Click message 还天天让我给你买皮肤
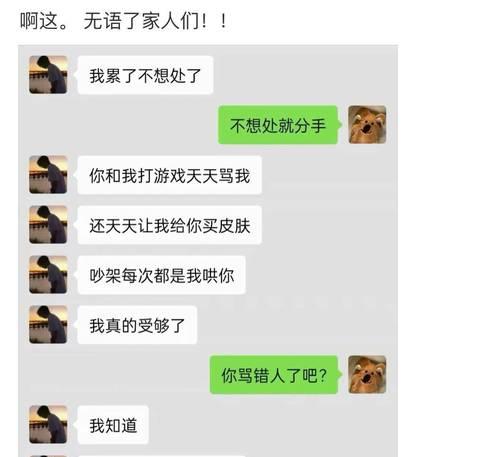Image resolution: width=500 pixels, height=457 pixels. click(x=169, y=225)
